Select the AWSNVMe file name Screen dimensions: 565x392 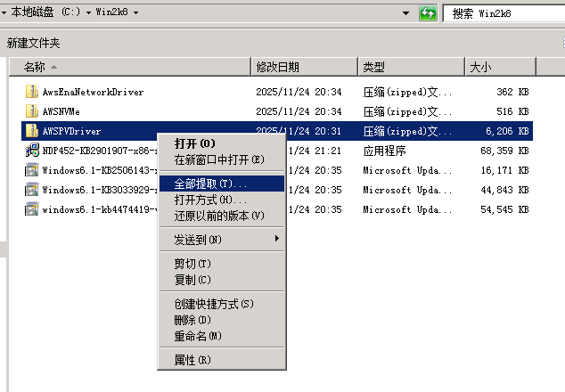[x=61, y=111]
